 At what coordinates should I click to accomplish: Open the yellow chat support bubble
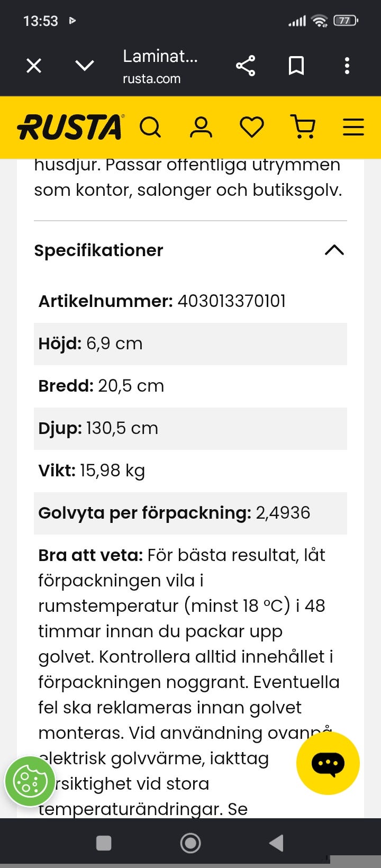328,763
